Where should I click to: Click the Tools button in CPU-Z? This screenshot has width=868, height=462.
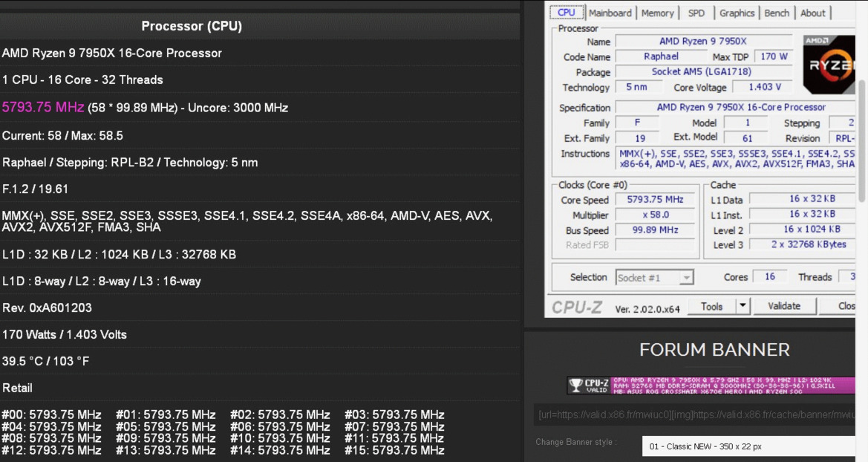[x=712, y=306]
